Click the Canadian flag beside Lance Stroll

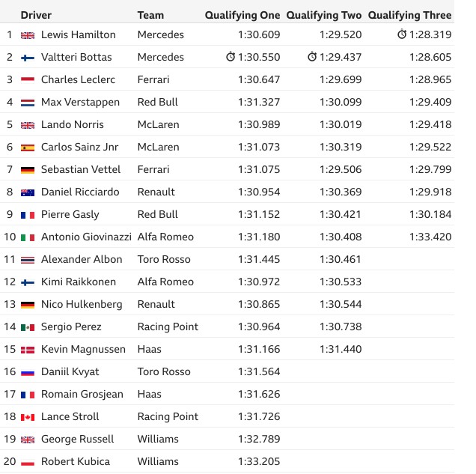pyautogui.click(x=28, y=417)
